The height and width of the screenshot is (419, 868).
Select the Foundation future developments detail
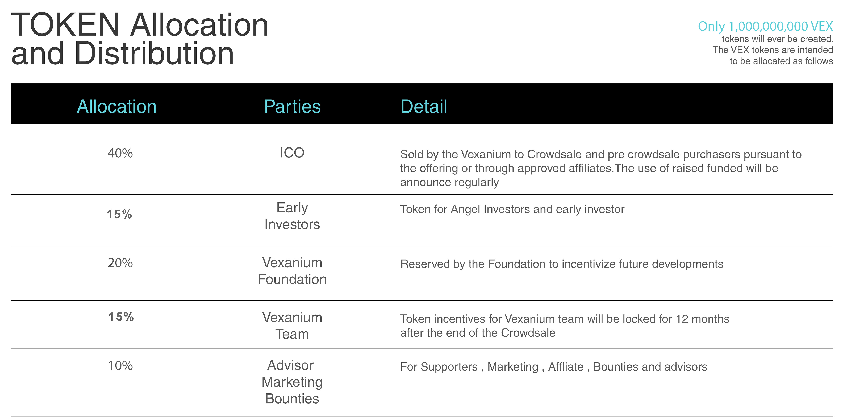[562, 264]
